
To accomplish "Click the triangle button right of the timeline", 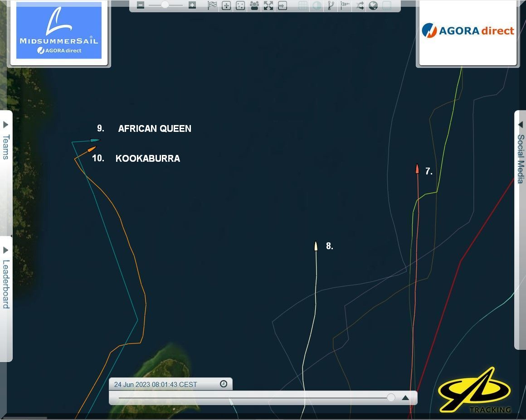I will (405, 398).
